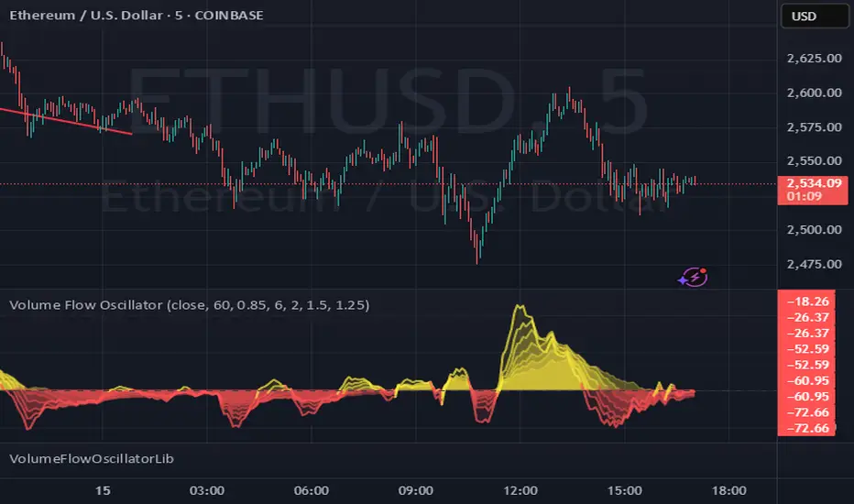854x504 pixels.
Task: Click the 15:00 time axis label
Action: click(x=625, y=490)
